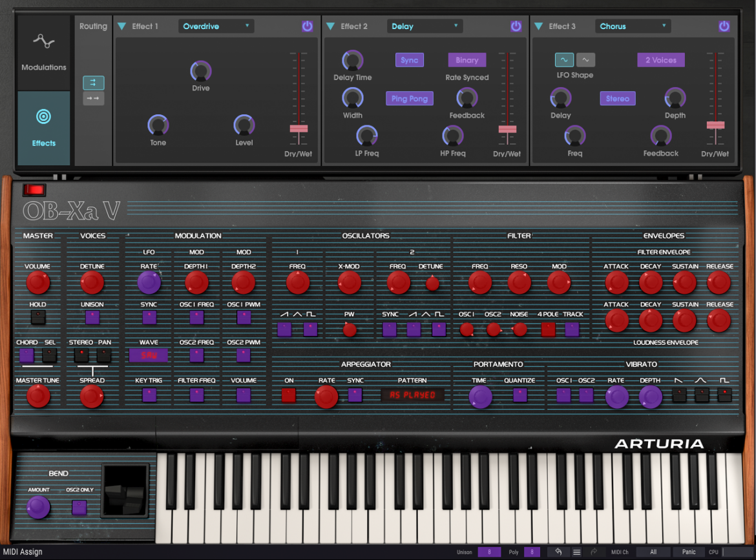756x560 pixels.
Task: Select the vibrato triangle wave button
Action: click(702, 395)
